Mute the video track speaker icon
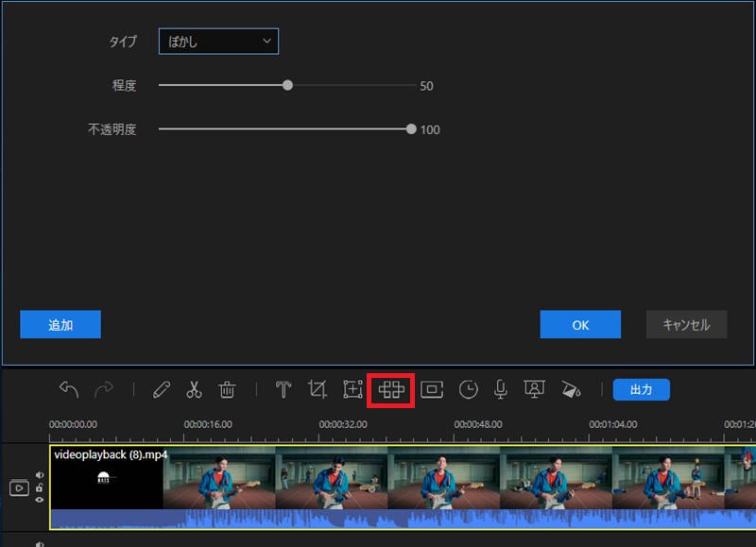This screenshot has height=547, width=756. tap(40, 475)
